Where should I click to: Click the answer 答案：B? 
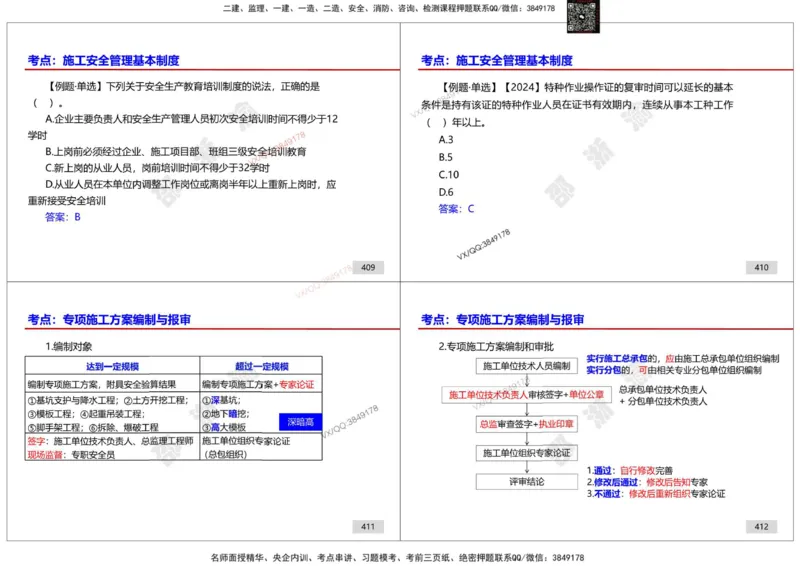(63, 217)
